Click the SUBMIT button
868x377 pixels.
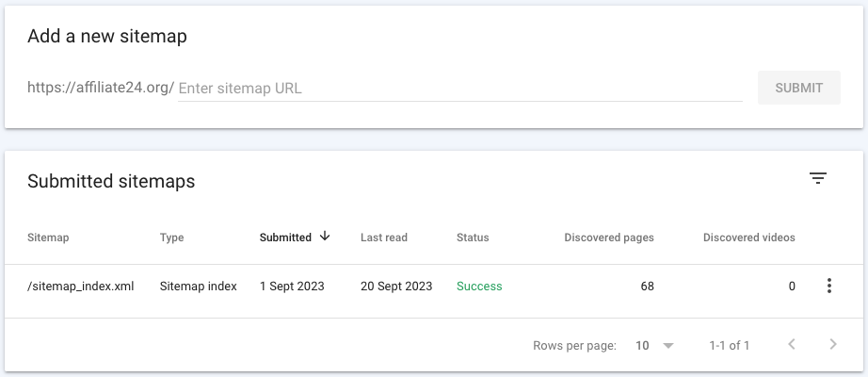pyautogui.click(x=798, y=88)
